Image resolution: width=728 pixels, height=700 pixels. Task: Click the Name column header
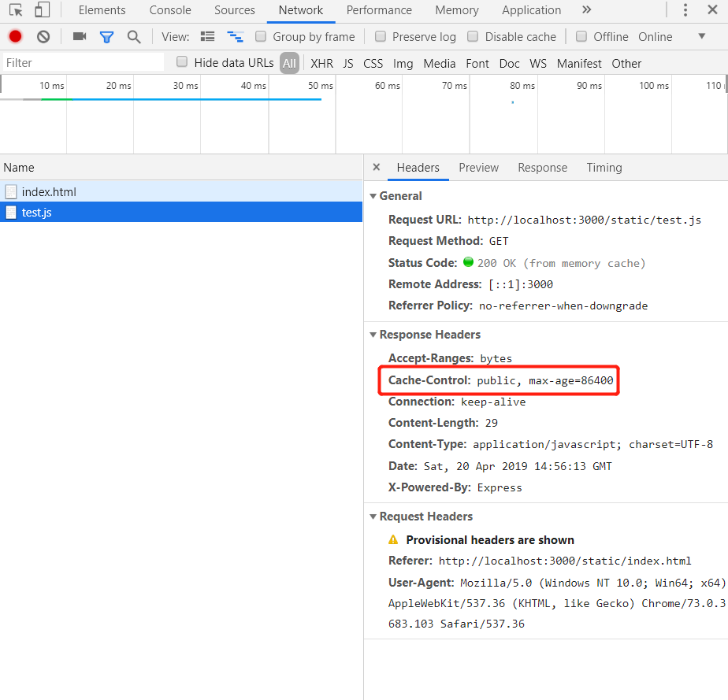coord(181,168)
